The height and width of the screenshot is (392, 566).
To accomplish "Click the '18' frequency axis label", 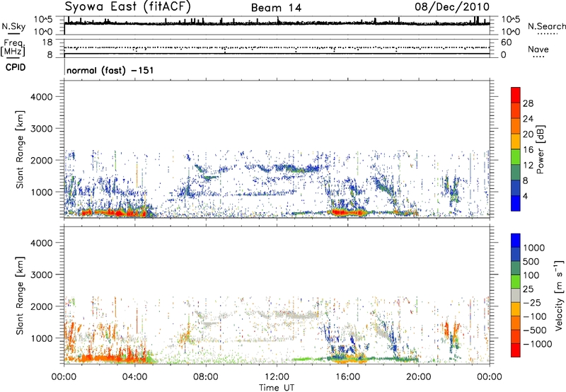I will [47, 42].
